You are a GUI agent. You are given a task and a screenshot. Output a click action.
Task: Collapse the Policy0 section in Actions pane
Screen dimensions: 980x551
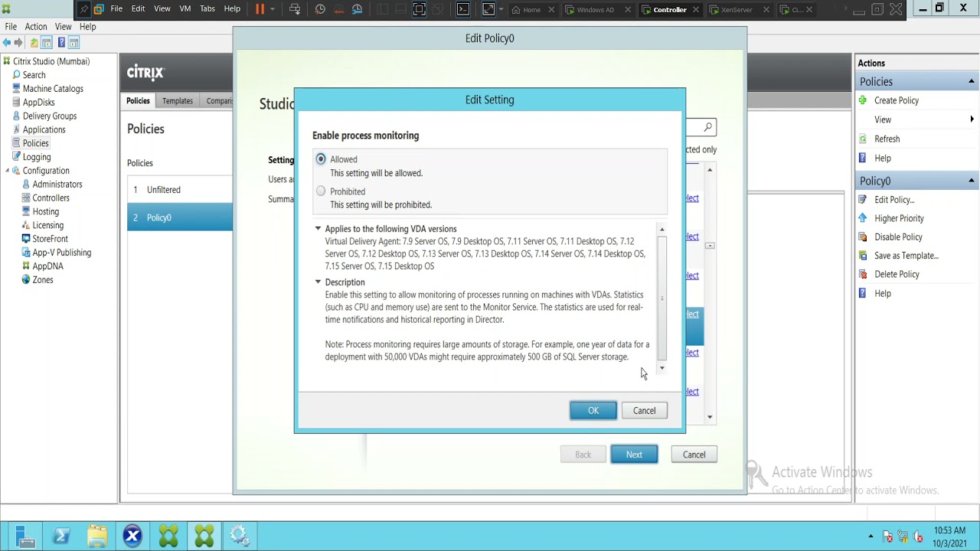pos(972,181)
